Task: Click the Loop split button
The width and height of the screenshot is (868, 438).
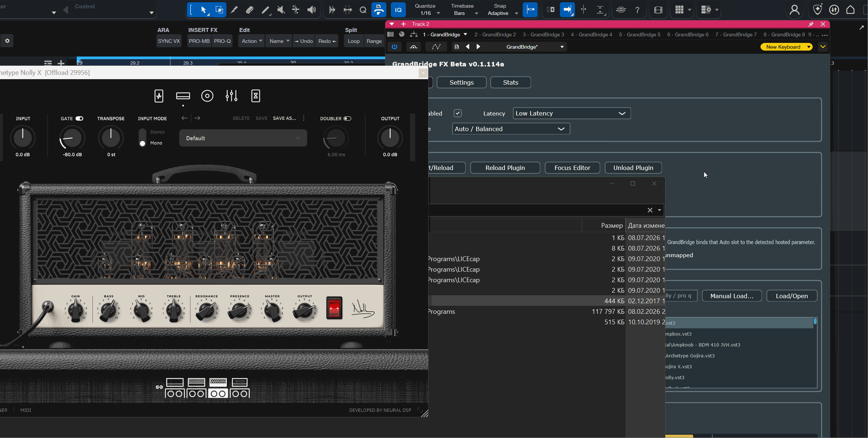Action: point(354,41)
